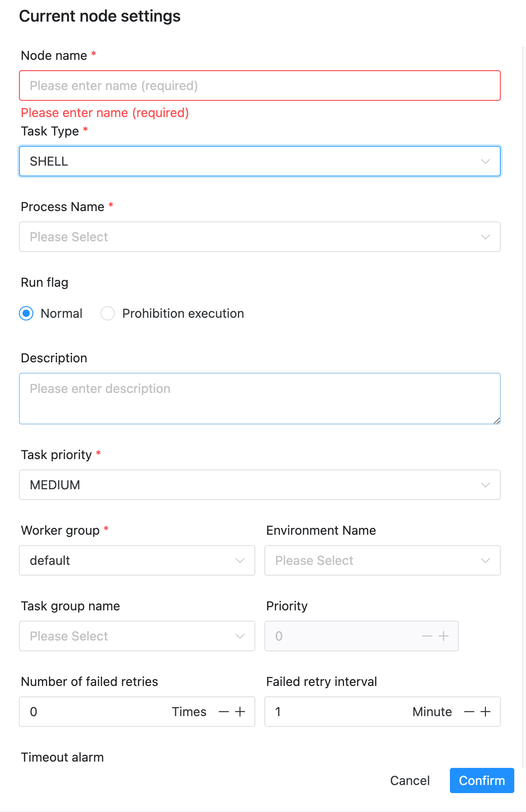526x812 pixels.
Task: Choose the Normal radio option again
Action: click(27, 313)
